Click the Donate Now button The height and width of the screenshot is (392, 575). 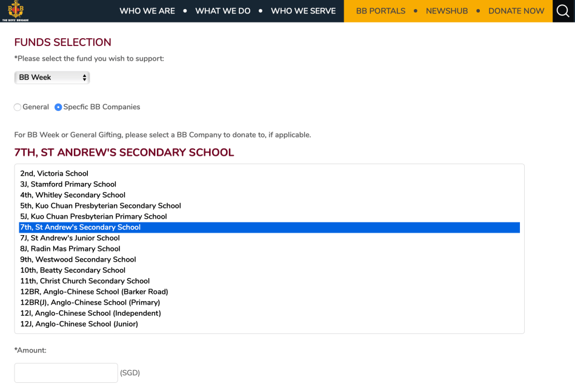[x=516, y=11]
